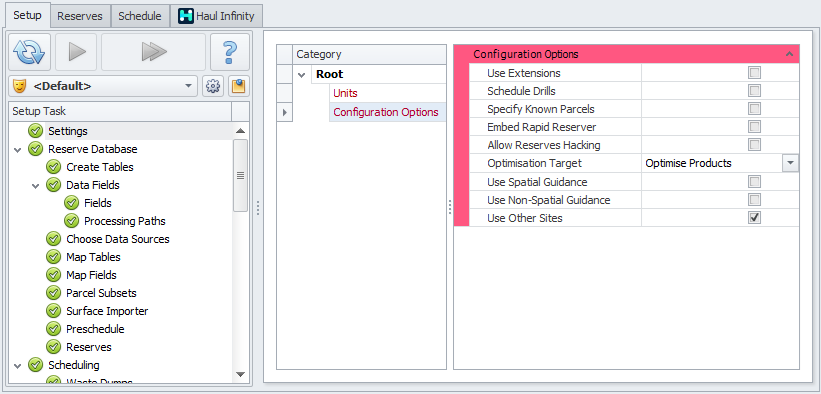The image size is (821, 394).
Task: Collapse the Reserve Database tree node
Action: 18,150
